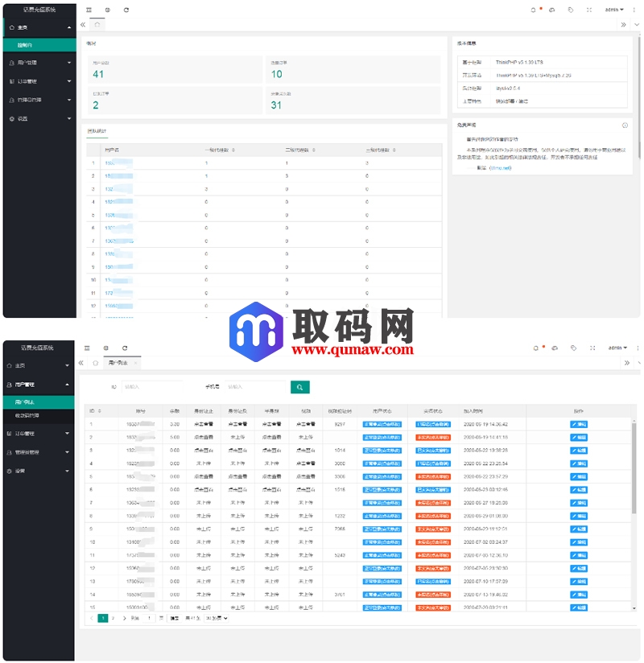Toggle blue real-name status badge in row 1
Image resolution: width=644 pixels, height=663 pixels.
pos(432,424)
